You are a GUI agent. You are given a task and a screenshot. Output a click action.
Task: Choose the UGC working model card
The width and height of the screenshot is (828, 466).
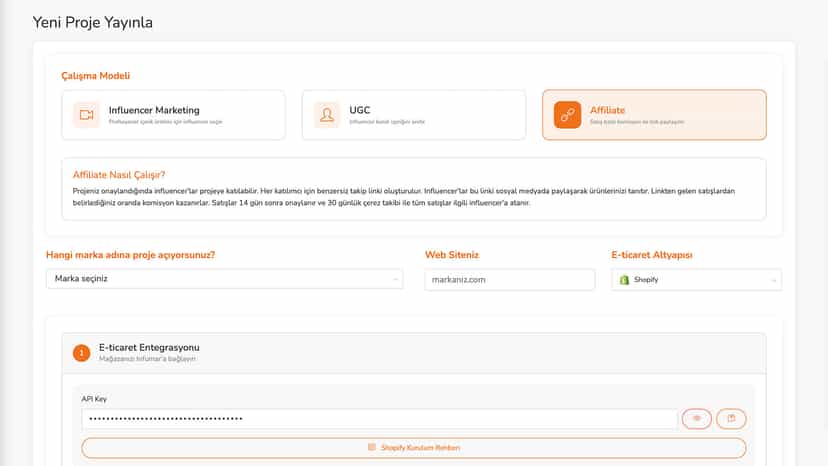tap(413, 115)
